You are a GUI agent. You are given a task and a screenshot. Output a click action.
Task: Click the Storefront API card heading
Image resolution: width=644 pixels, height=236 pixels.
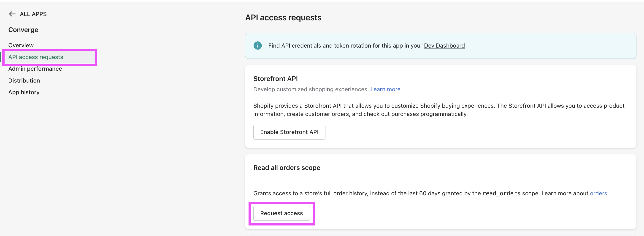coord(275,78)
